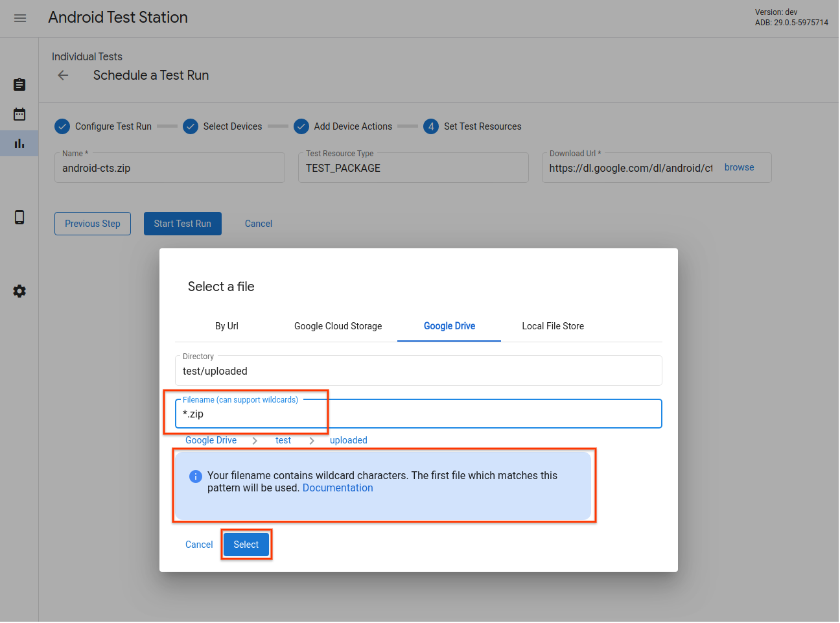Open Devices with the phone sidebar icon
Image resolution: width=840 pixels, height=623 pixels.
(19, 217)
